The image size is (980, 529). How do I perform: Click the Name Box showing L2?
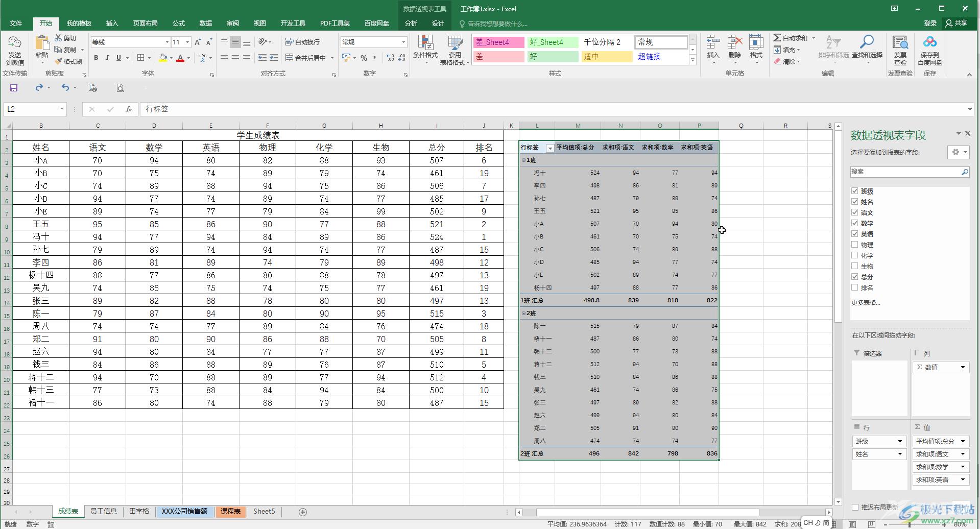click(35, 109)
